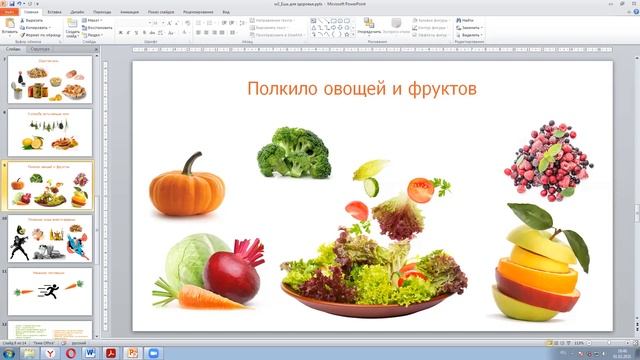Image resolution: width=640 pixels, height=360 pixels.
Task: Click Undo in quick access toolbar
Action: 19,4
